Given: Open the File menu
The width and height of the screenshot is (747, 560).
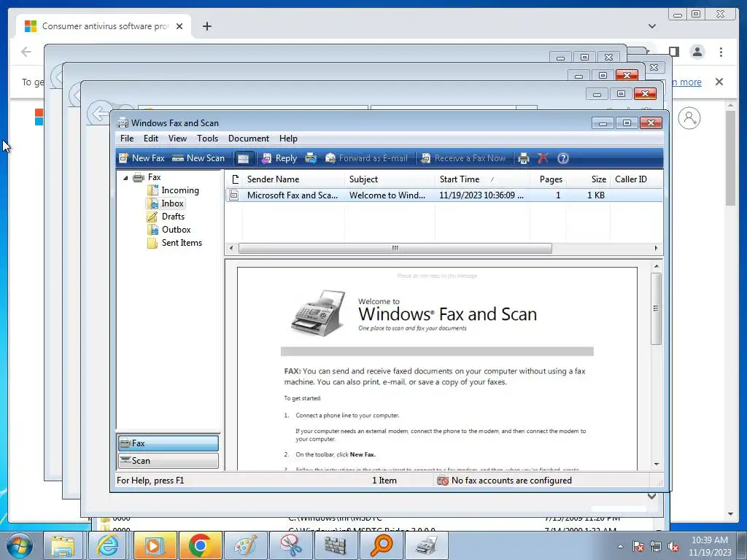Looking at the screenshot, I should click(127, 139).
